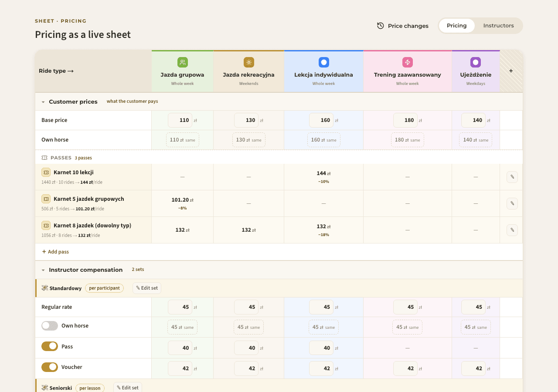Edit Regular rate 45 for Jazda grupowa
The image size is (558, 392).
point(180,307)
